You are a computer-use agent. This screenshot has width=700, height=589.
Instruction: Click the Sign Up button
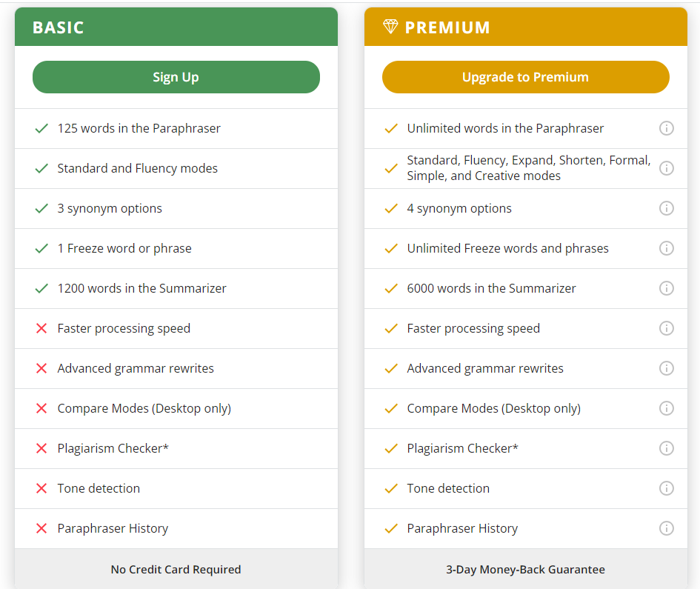[176, 77]
